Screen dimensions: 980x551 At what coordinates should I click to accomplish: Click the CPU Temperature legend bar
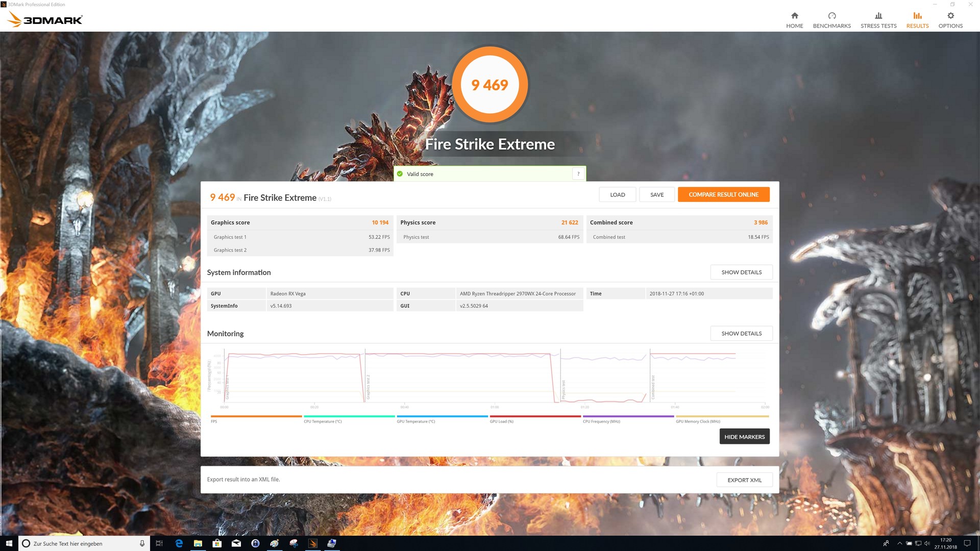(349, 416)
